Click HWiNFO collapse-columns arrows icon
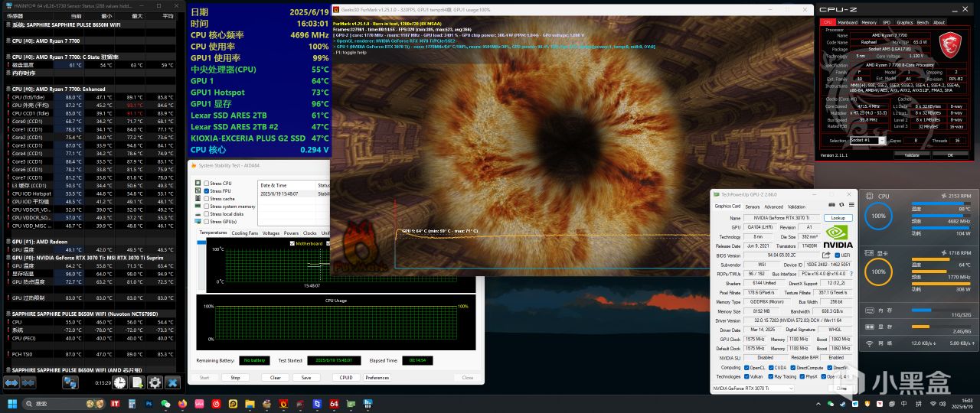 28,383
